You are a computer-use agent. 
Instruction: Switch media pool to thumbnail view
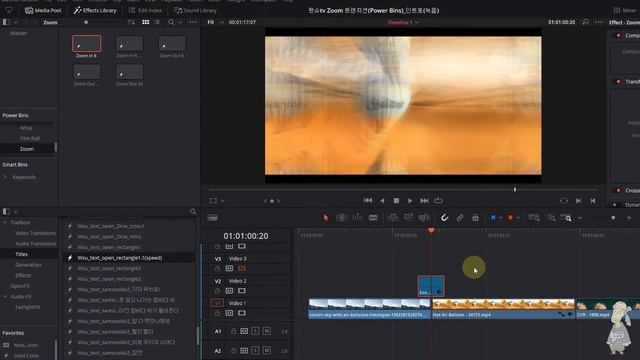145,22
